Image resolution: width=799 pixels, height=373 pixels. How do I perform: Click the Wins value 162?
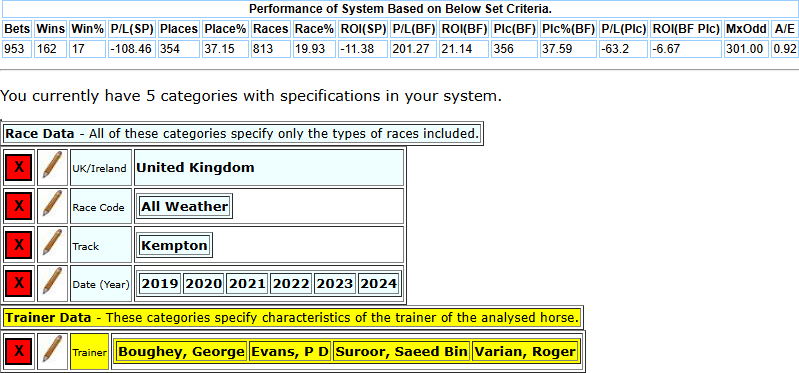(50, 49)
